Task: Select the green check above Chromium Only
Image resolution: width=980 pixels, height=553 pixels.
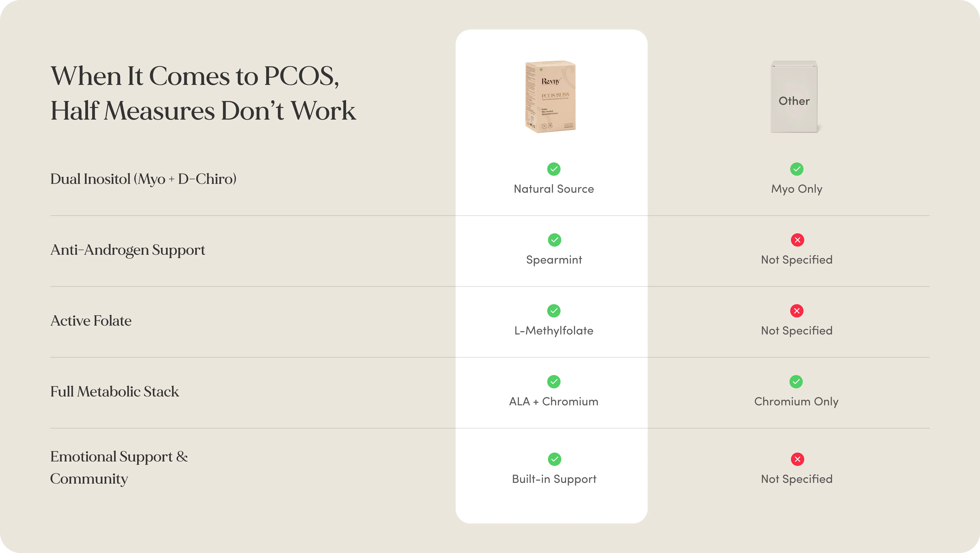Action: (796, 382)
